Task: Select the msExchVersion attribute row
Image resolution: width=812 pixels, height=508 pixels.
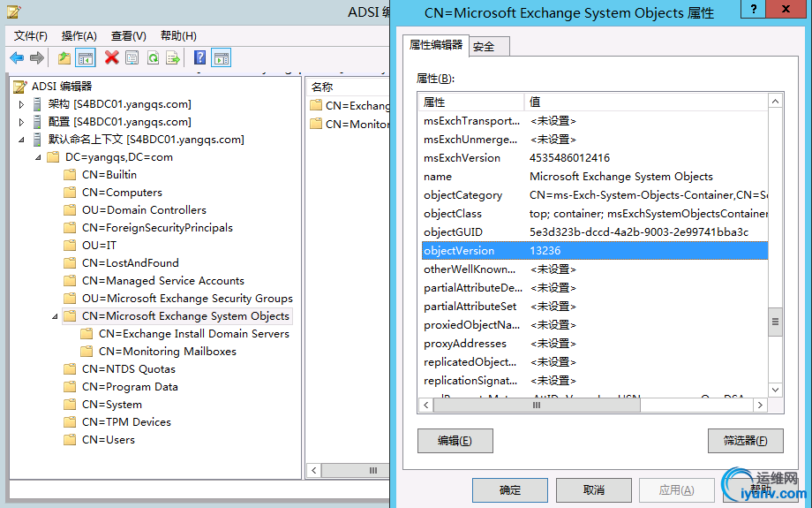Action: click(595, 158)
